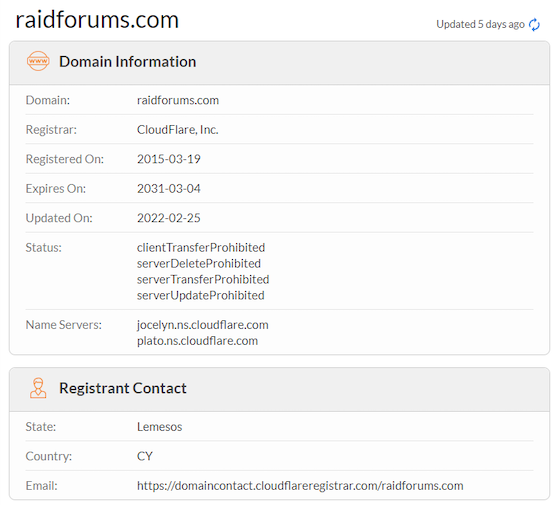Click the registration date 2015-03-19
Image resolution: width=555 pixels, height=505 pixels.
click(169, 159)
